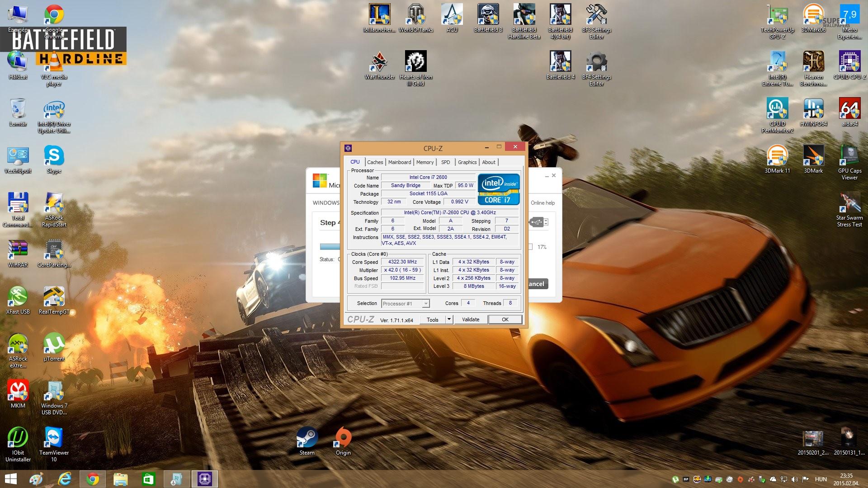This screenshot has width=868, height=488.
Task: Open the Steam desktop icon
Action: click(x=307, y=441)
